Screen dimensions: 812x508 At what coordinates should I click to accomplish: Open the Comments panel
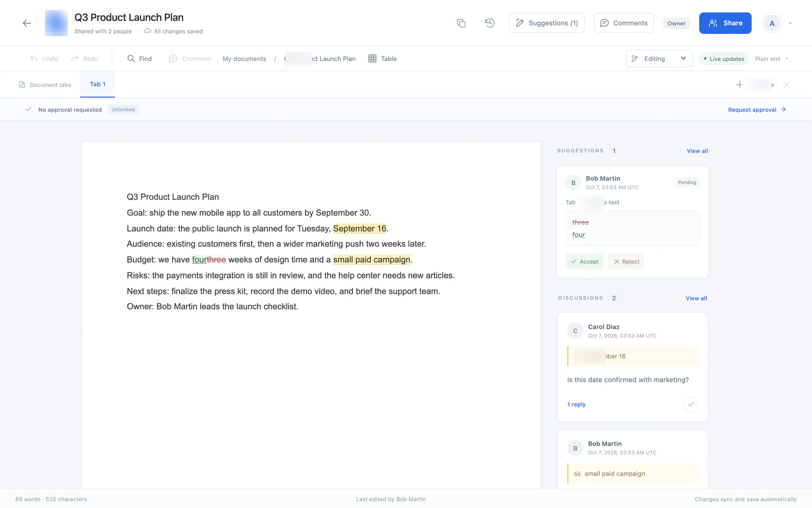click(624, 23)
